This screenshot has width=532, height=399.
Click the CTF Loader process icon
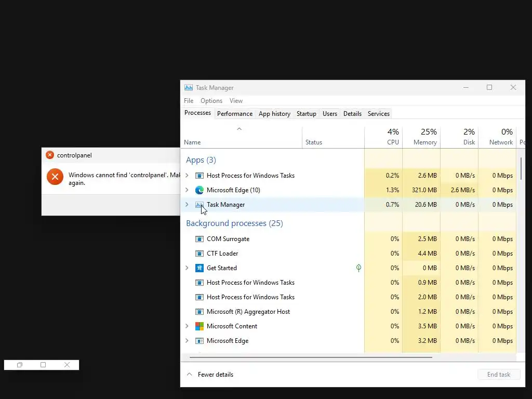[199, 254]
